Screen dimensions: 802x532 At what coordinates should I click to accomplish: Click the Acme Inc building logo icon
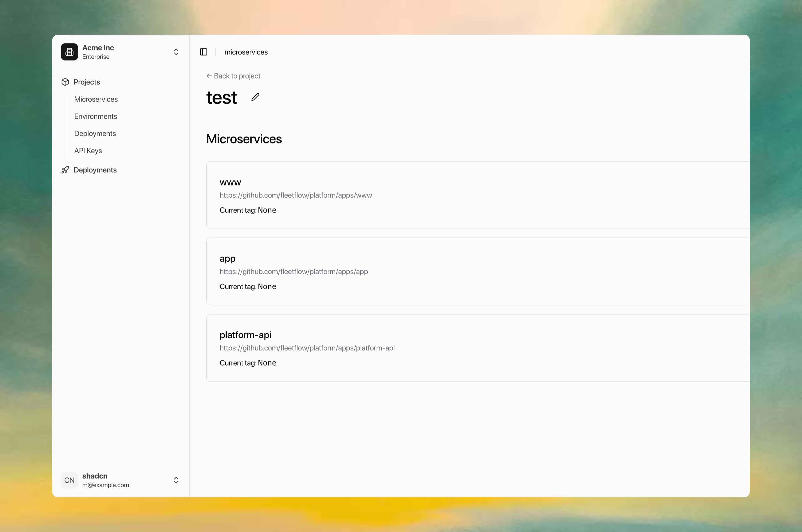(x=69, y=52)
